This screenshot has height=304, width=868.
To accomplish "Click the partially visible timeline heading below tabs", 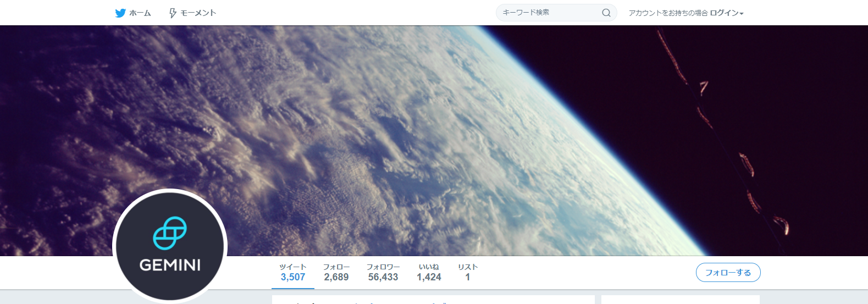I will click(x=433, y=300).
